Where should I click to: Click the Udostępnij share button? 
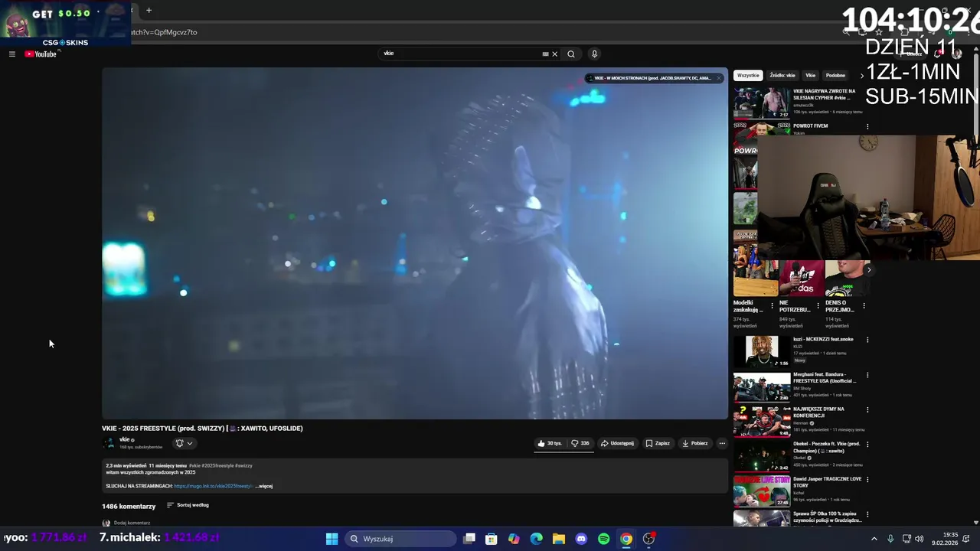click(617, 443)
